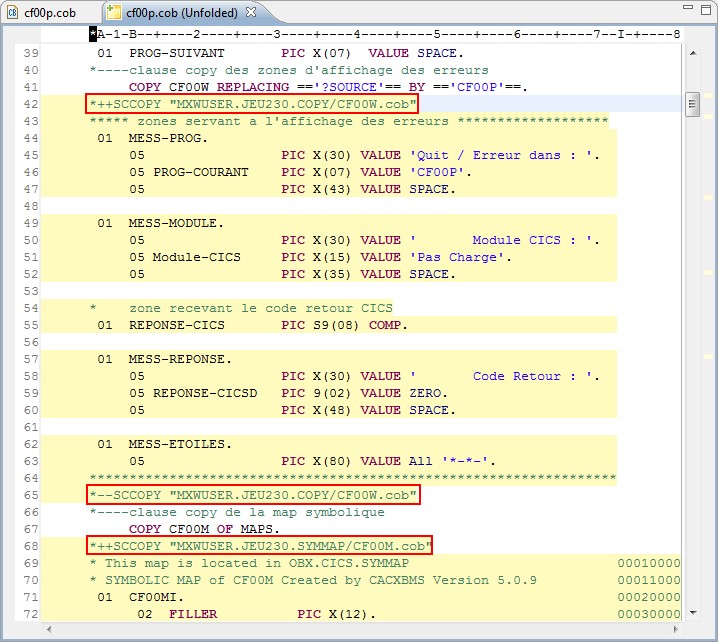Click the clause copy des zones comment

pos(289,70)
